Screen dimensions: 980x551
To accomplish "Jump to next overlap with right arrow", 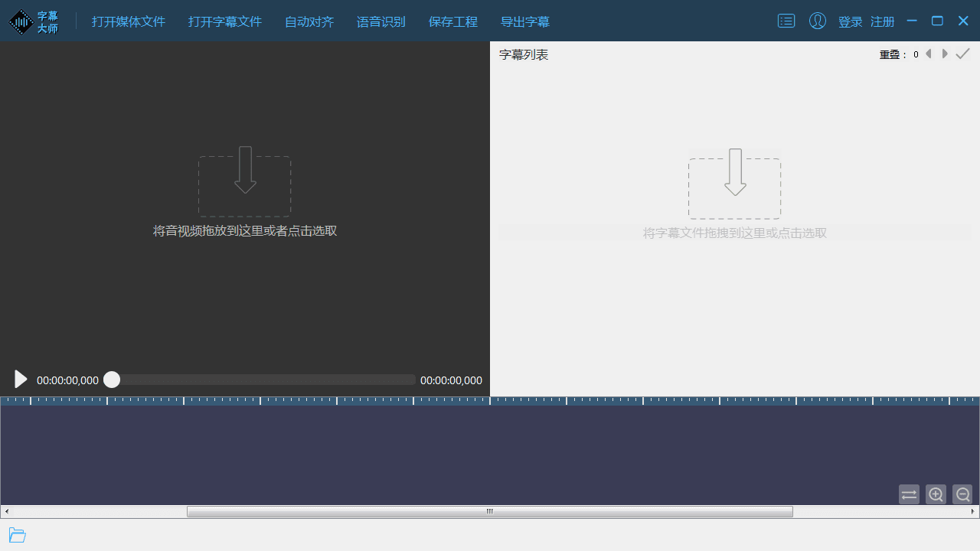I will click(945, 54).
